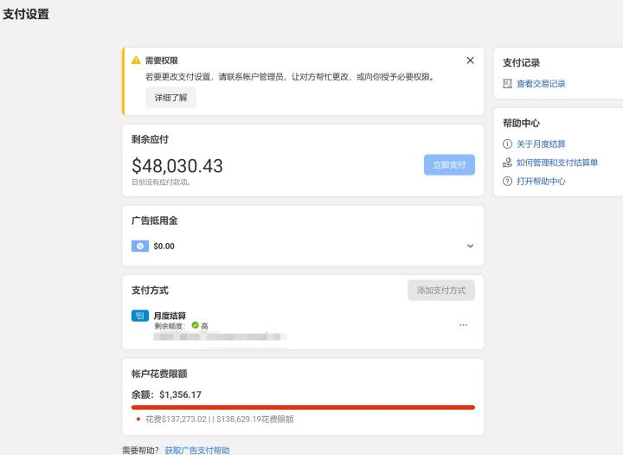
Task: Click the green check icon next to 高
Action: 195,325
